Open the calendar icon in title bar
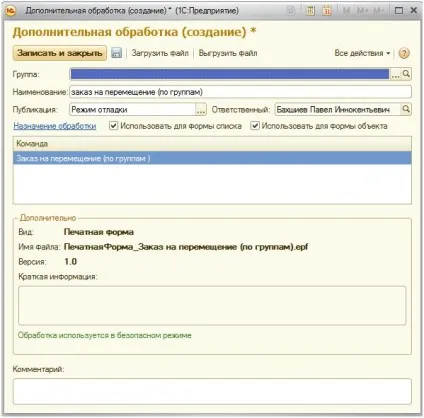 327,11
